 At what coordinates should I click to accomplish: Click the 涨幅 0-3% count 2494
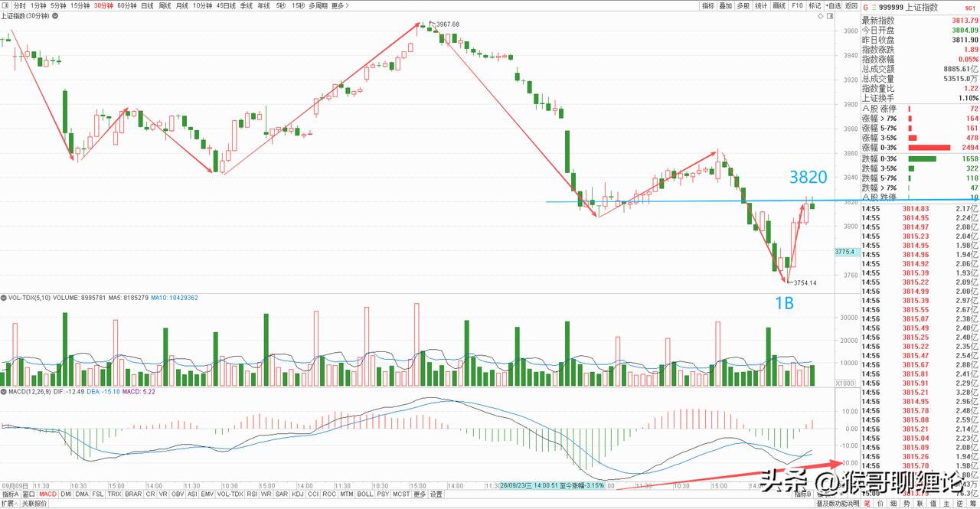point(970,148)
